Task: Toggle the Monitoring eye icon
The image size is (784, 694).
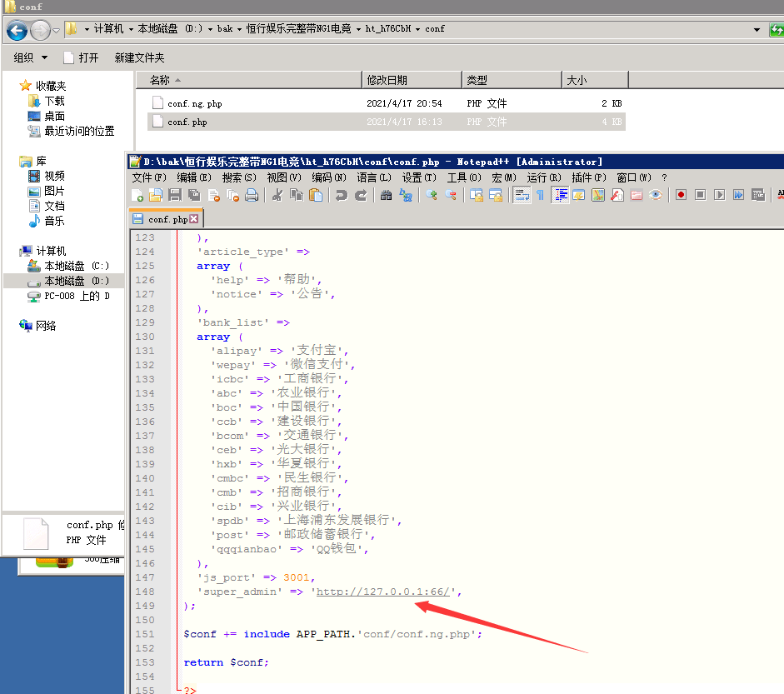Action: click(656, 195)
